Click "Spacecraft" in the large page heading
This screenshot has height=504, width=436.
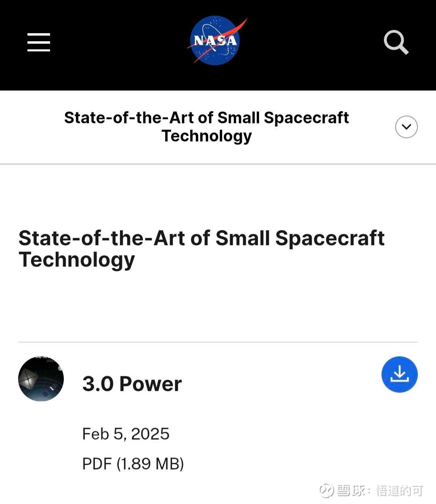point(329,238)
